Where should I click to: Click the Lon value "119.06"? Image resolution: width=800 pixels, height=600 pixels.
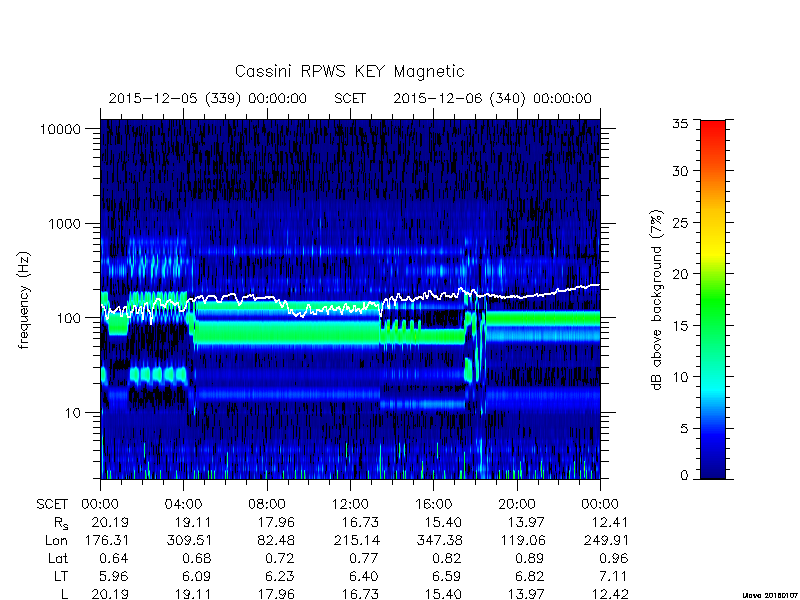click(522, 540)
